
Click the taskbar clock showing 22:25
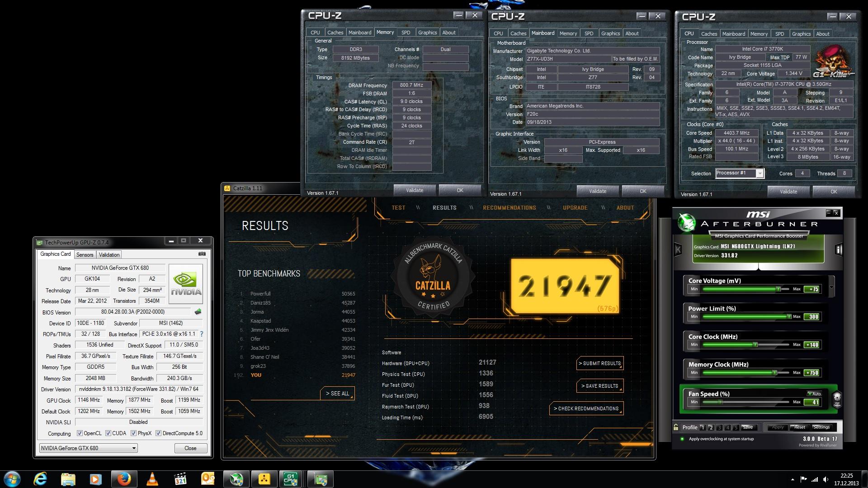pyautogui.click(x=847, y=476)
